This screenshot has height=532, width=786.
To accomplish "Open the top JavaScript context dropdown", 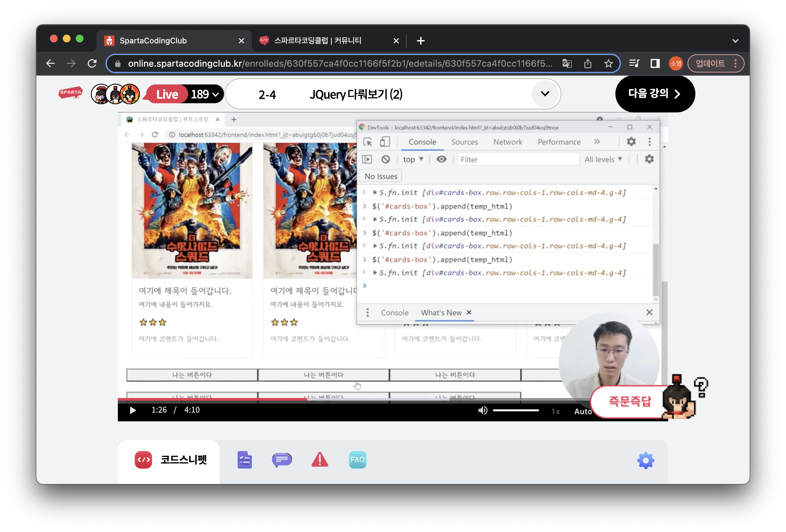I will pyautogui.click(x=413, y=159).
